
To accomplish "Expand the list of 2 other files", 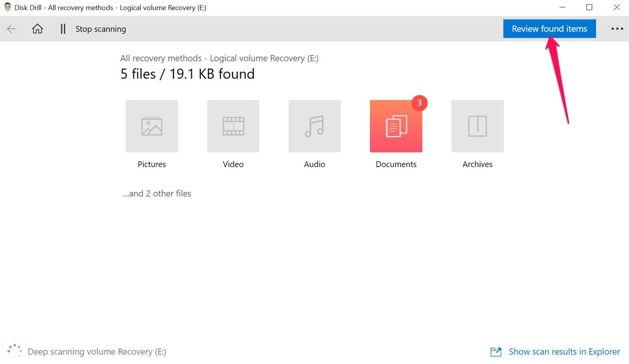I will coord(156,193).
